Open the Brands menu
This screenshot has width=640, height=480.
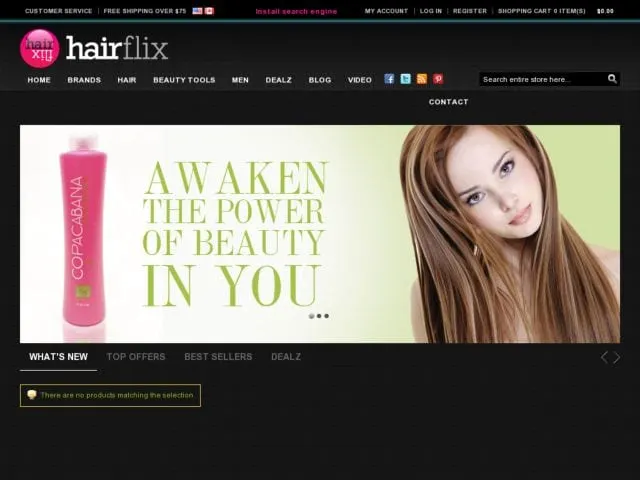click(84, 80)
